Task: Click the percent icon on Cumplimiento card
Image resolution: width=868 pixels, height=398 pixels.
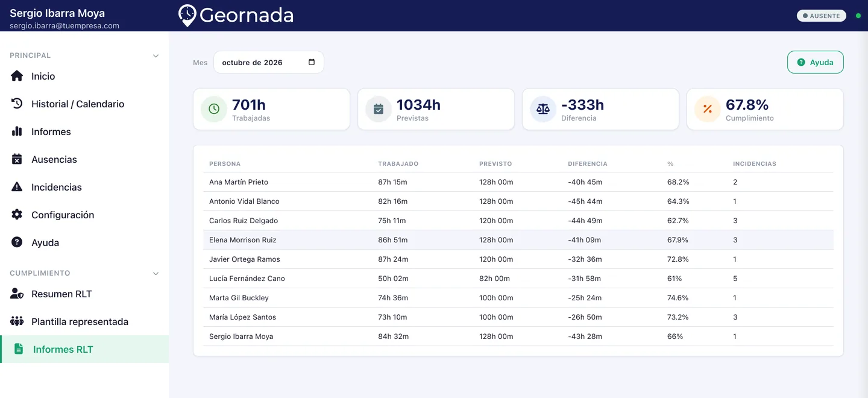Action: click(708, 109)
